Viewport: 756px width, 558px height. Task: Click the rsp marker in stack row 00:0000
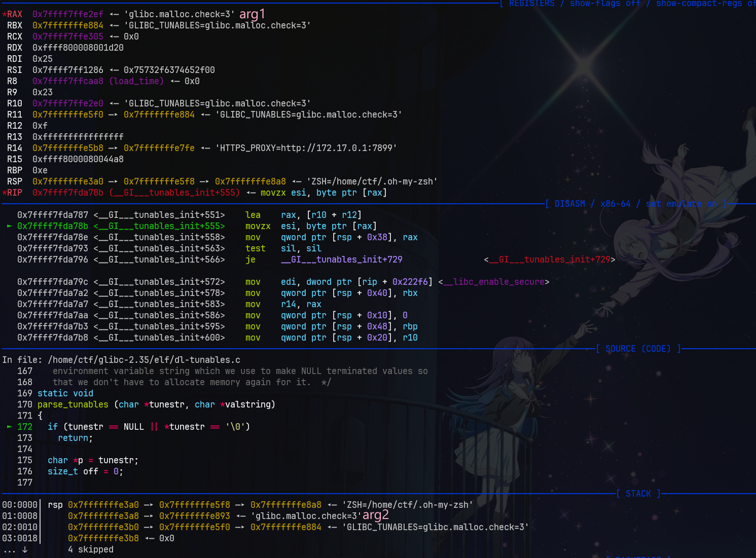pos(55,505)
